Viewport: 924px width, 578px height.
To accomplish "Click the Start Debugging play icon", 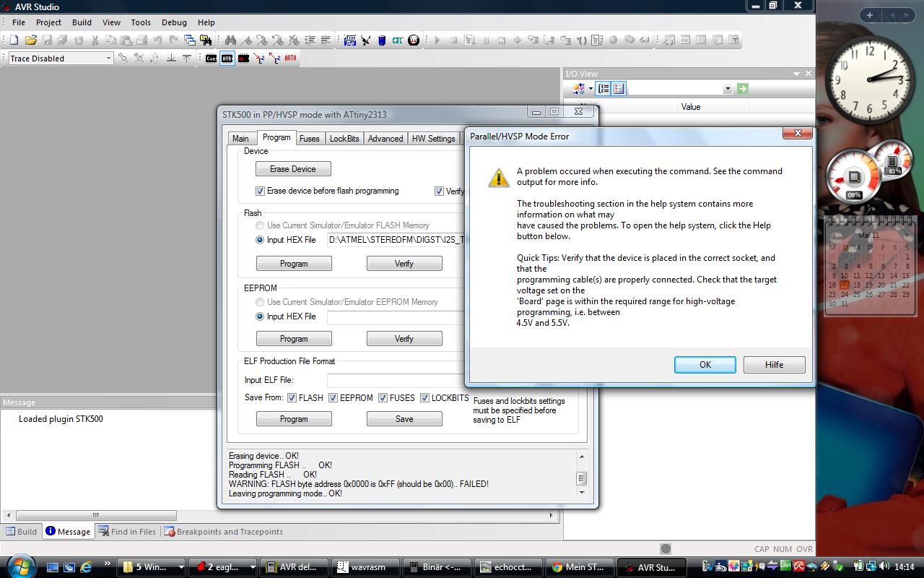I will [437, 40].
